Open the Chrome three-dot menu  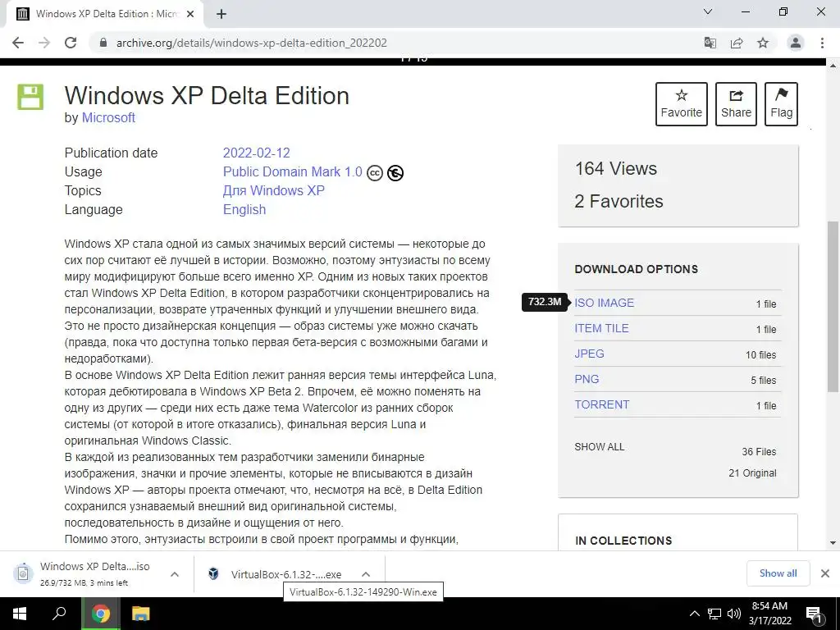(x=822, y=43)
